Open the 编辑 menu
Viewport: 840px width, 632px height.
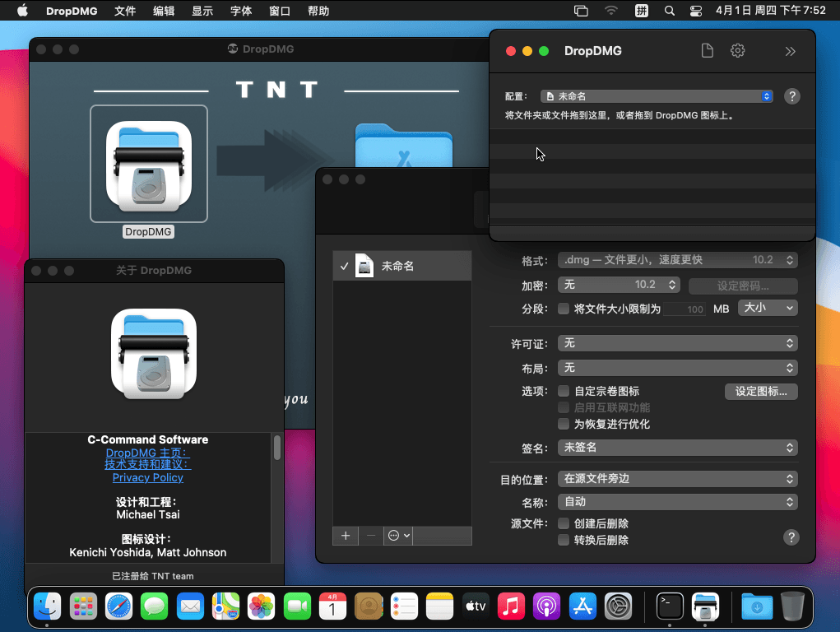pyautogui.click(x=164, y=11)
